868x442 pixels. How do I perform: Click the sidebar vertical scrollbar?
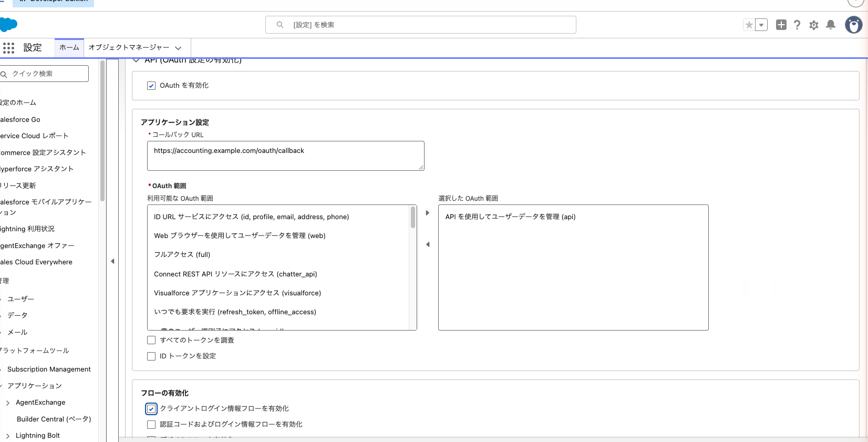tap(102, 131)
